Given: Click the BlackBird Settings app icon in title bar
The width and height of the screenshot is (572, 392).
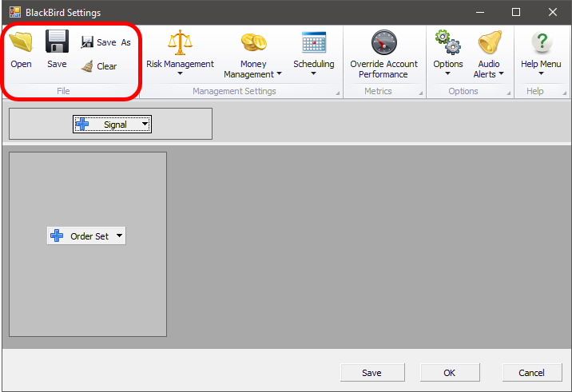Looking at the screenshot, I should (15, 13).
